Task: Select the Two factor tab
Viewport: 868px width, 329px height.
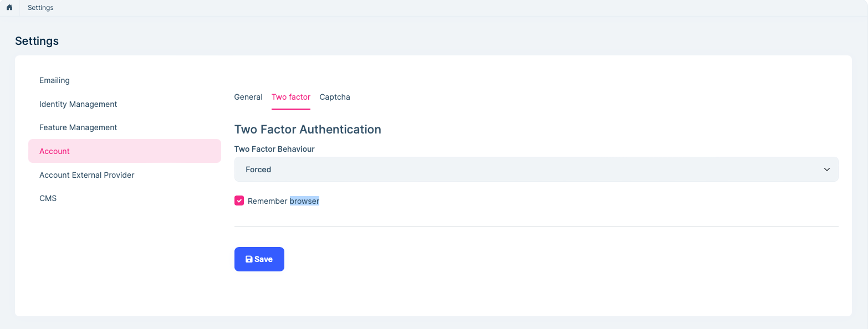Action: [x=290, y=97]
